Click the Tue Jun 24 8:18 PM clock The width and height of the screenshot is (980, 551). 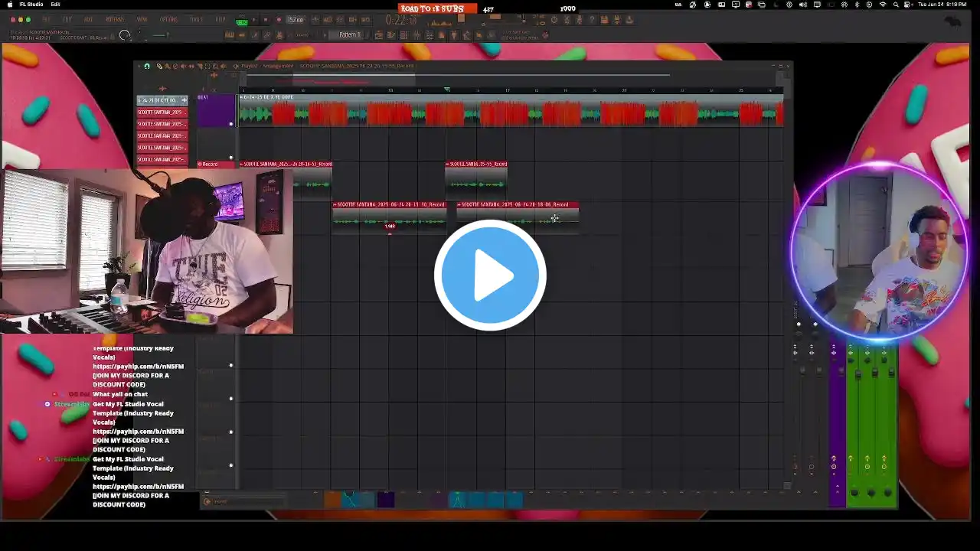[x=942, y=5]
